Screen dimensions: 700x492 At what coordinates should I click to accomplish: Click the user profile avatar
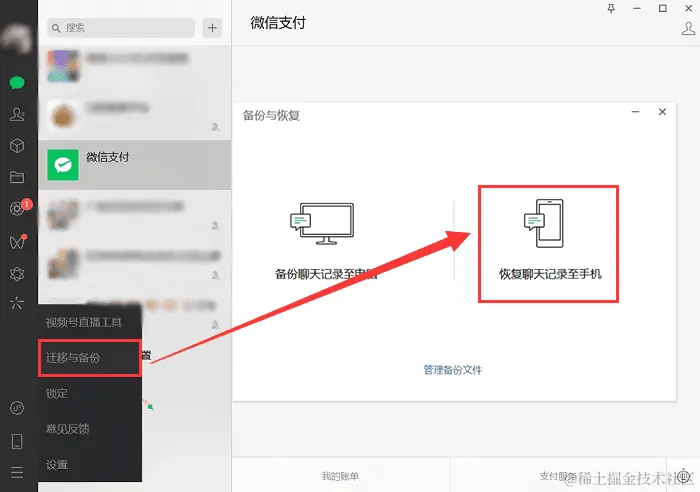tap(17, 38)
